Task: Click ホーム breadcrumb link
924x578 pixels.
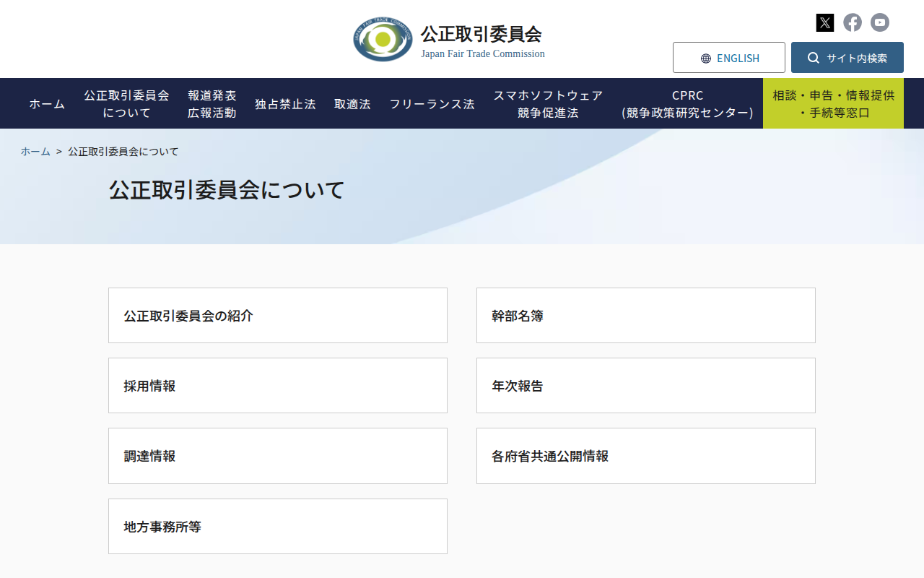Action: [x=35, y=152]
